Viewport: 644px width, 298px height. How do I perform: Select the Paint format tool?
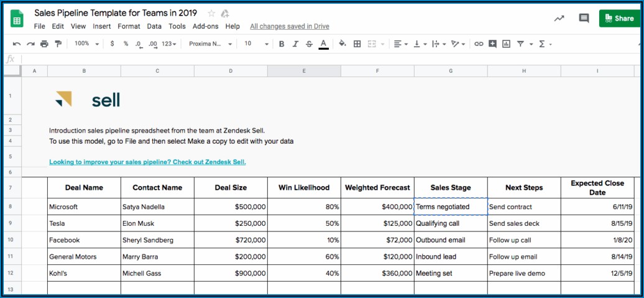58,44
